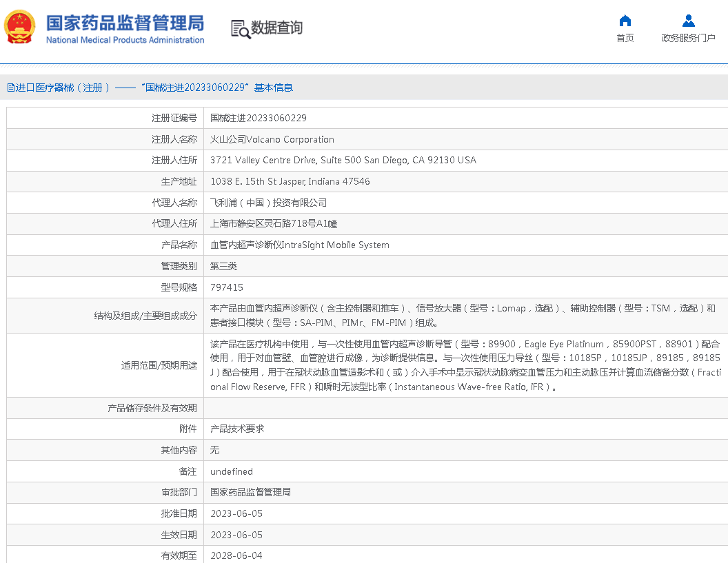Select registration number value 国械注进20233060229
The height and width of the screenshot is (563, 728).
(258, 118)
